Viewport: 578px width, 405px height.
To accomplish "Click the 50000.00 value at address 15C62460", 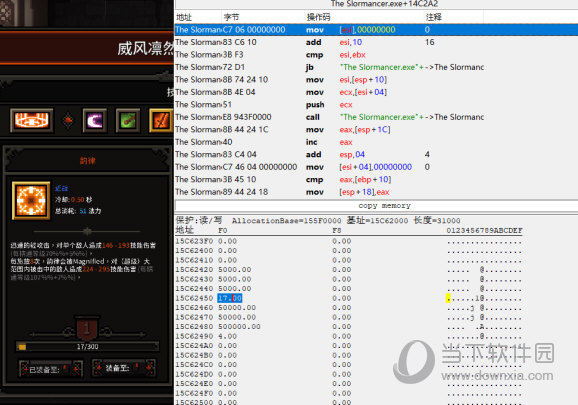I will [237, 307].
